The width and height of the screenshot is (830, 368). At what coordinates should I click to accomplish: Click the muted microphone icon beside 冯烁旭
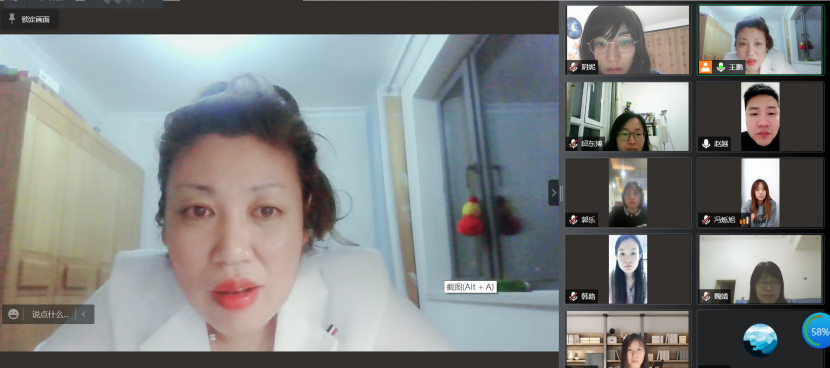point(706,219)
